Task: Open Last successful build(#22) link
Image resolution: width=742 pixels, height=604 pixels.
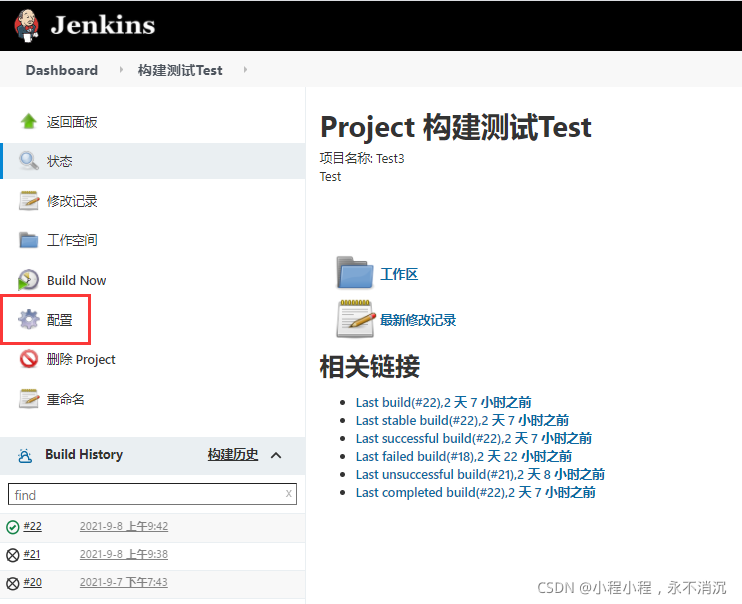Action: click(x=474, y=438)
